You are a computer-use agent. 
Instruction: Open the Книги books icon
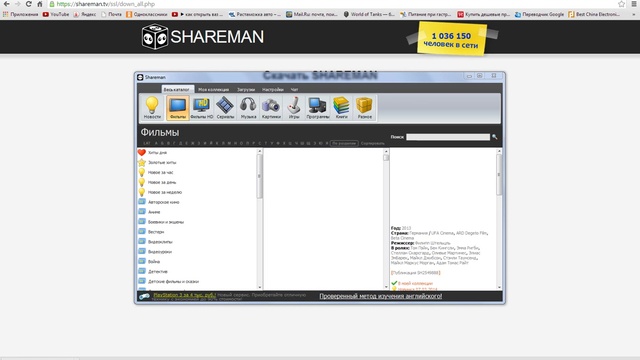(341, 108)
